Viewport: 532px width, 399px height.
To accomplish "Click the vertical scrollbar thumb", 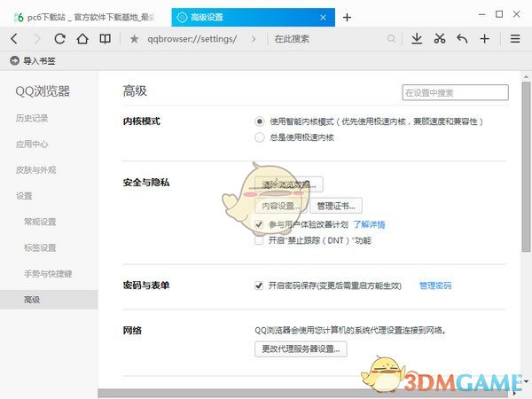I will tap(526, 167).
